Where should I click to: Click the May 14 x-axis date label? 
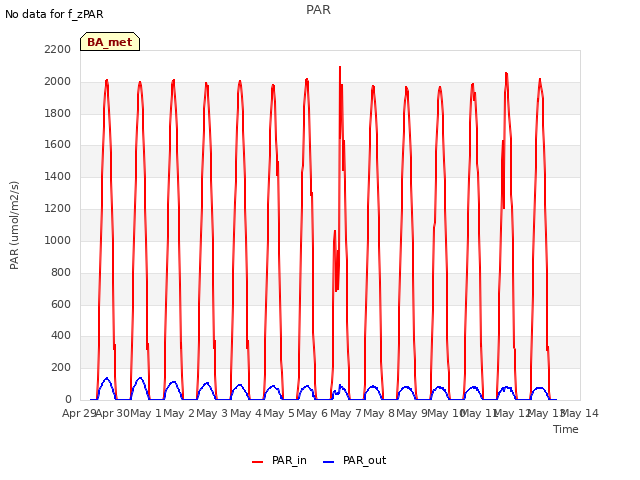pos(580,413)
